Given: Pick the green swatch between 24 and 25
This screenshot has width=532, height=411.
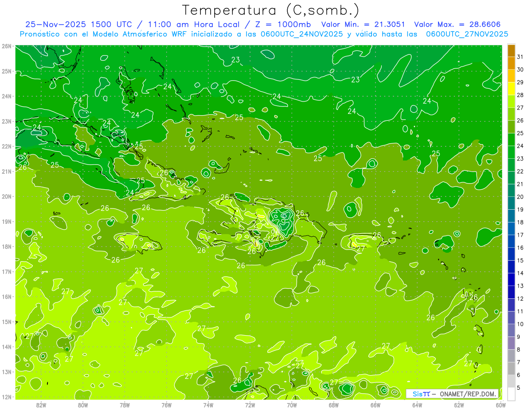Looking at the screenshot, I should point(511,140).
